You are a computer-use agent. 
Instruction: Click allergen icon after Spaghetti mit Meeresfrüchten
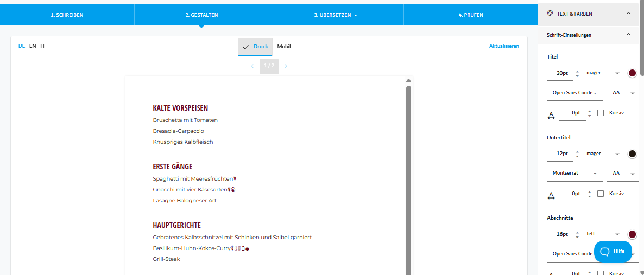tap(235, 179)
